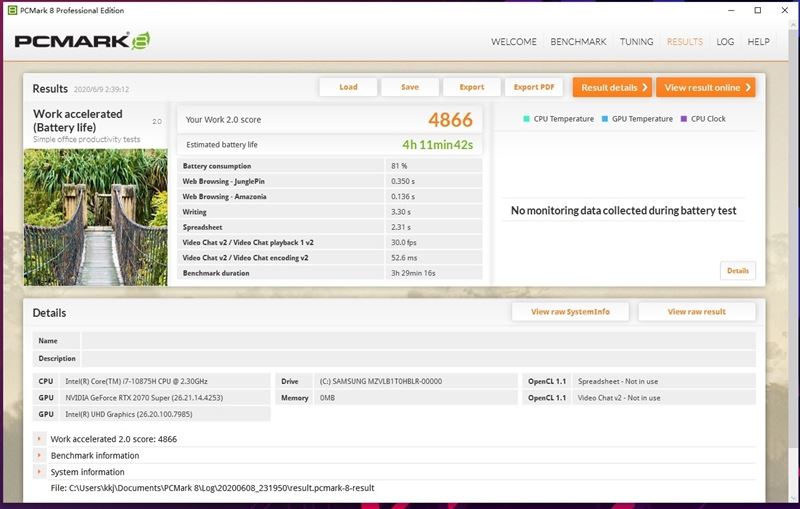Click View raw result

[696, 312]
